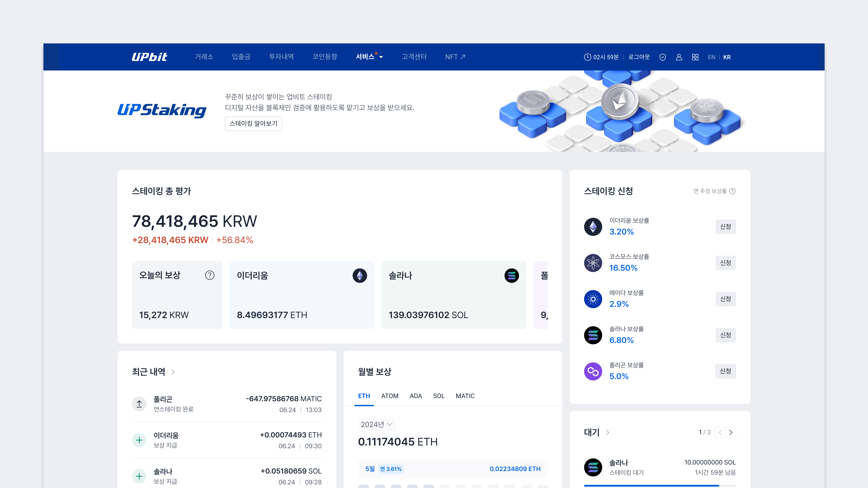
Task: Click the +0.05180659 SOL amount
Action: [291, 471]
